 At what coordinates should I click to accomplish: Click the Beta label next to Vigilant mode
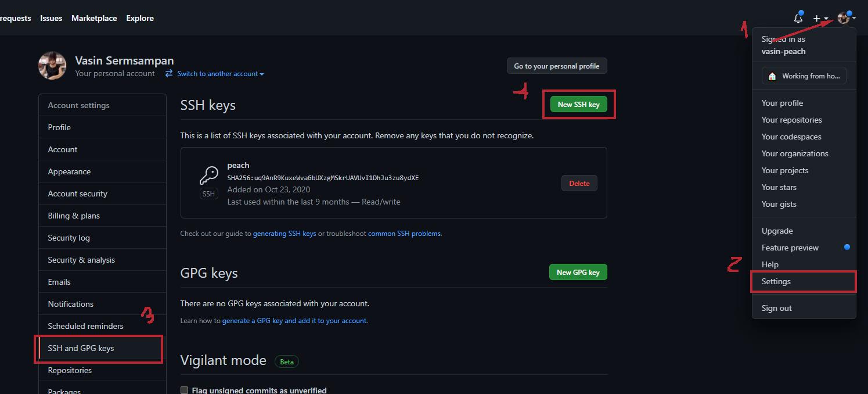tap(287, 361)
